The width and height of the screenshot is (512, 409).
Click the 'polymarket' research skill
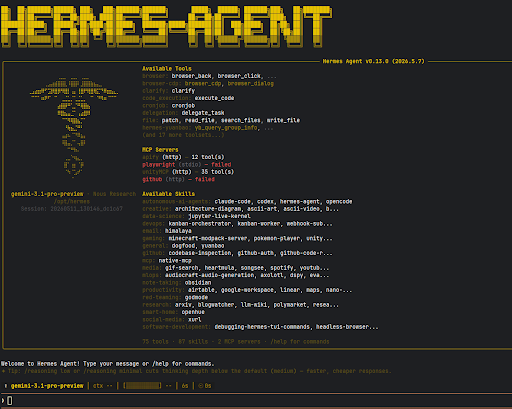(x=290, y=305)
